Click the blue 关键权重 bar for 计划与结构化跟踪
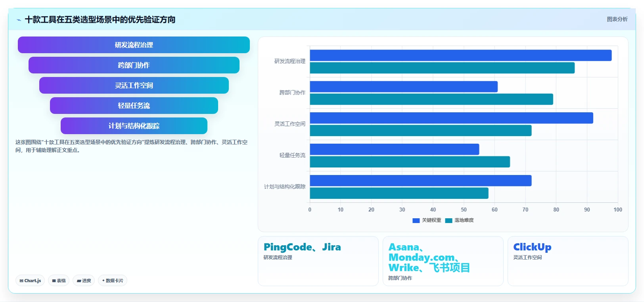The width and height of the screenshot is (644, 302). pyautogui.click(x=421, y=181)
